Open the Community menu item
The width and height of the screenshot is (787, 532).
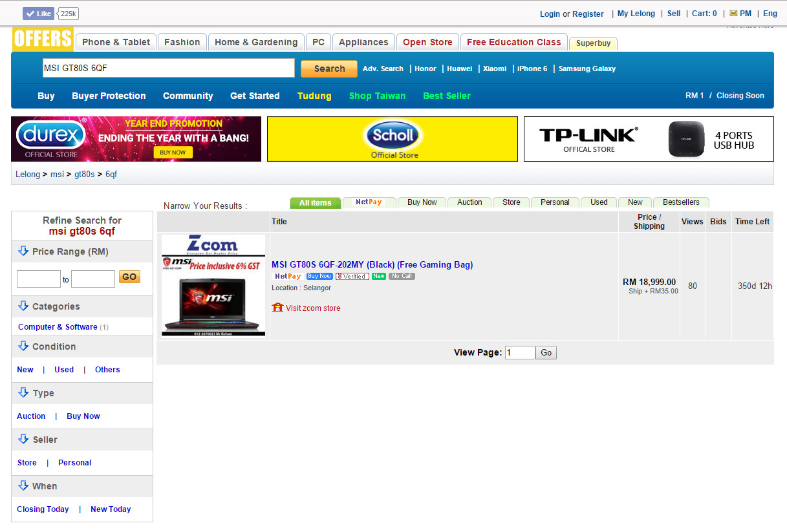[188, 96]
